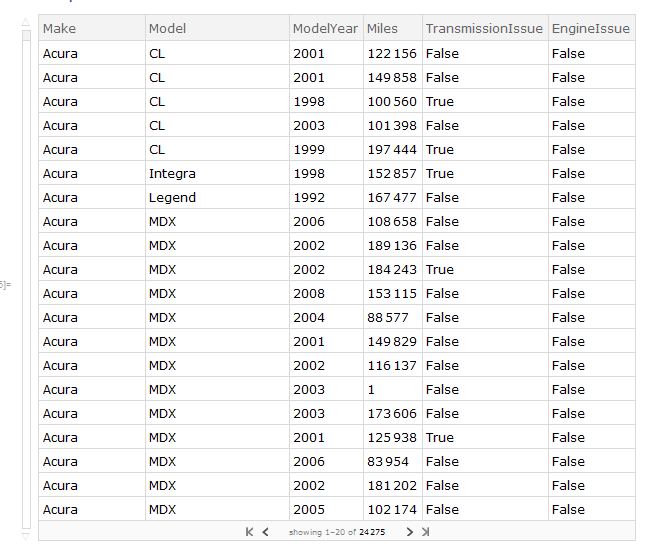Image resolution: width=659 pixels, height=554 pixels.
Task: Click the miles value 189 136
Action: [x=392, y=245]
